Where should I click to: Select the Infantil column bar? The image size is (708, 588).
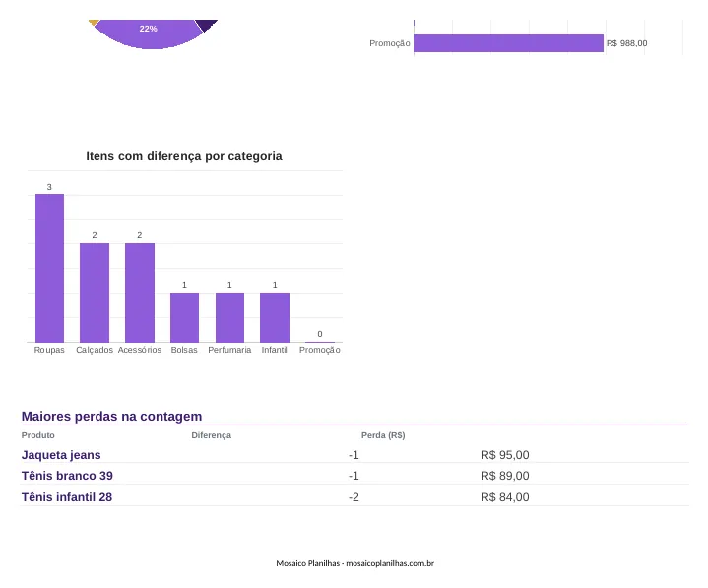[x=275, y=317]
